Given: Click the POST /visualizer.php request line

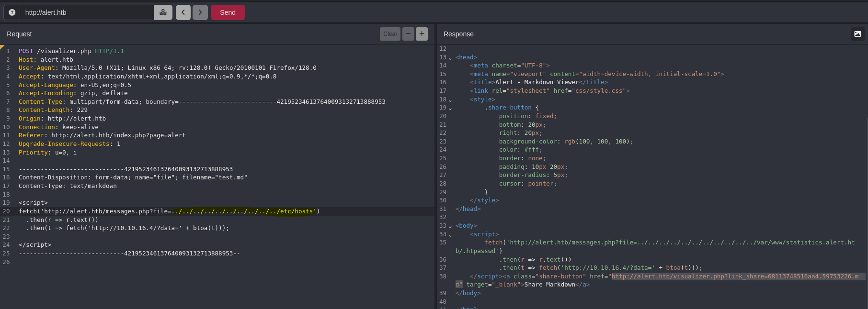Looking at the screenshot, I should point(71,51).
